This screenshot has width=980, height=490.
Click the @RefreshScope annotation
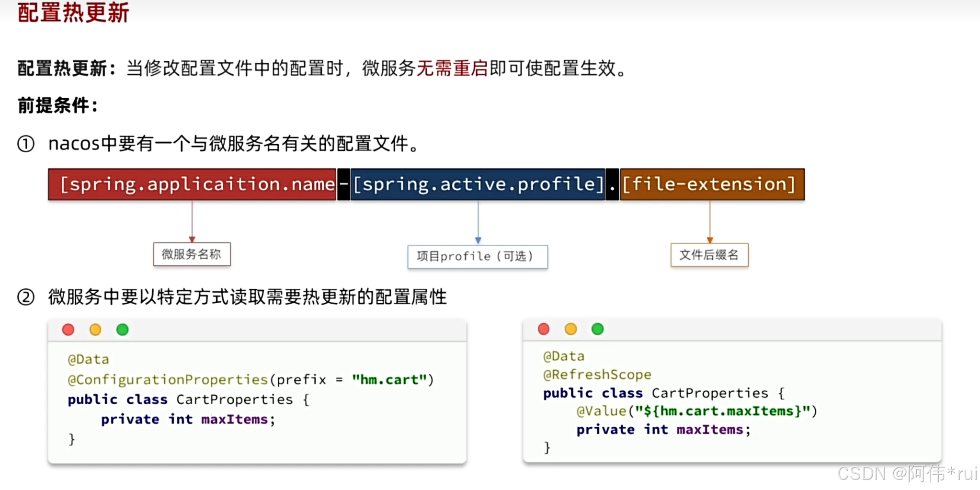(x=597, y=375)
